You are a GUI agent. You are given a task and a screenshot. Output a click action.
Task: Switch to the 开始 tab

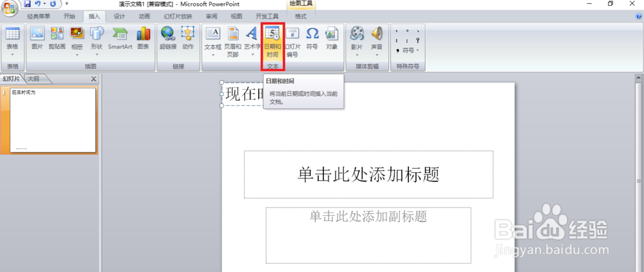click(x=70, y=16)
